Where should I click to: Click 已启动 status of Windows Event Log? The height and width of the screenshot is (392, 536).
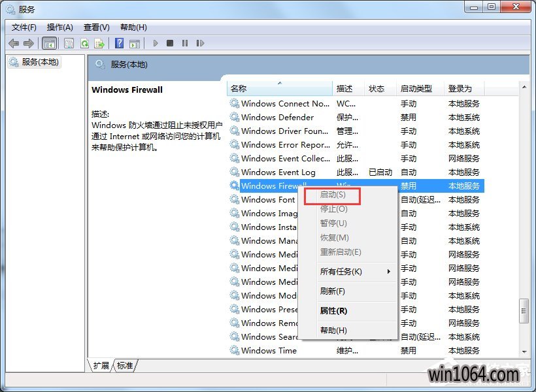coord(380,172)
